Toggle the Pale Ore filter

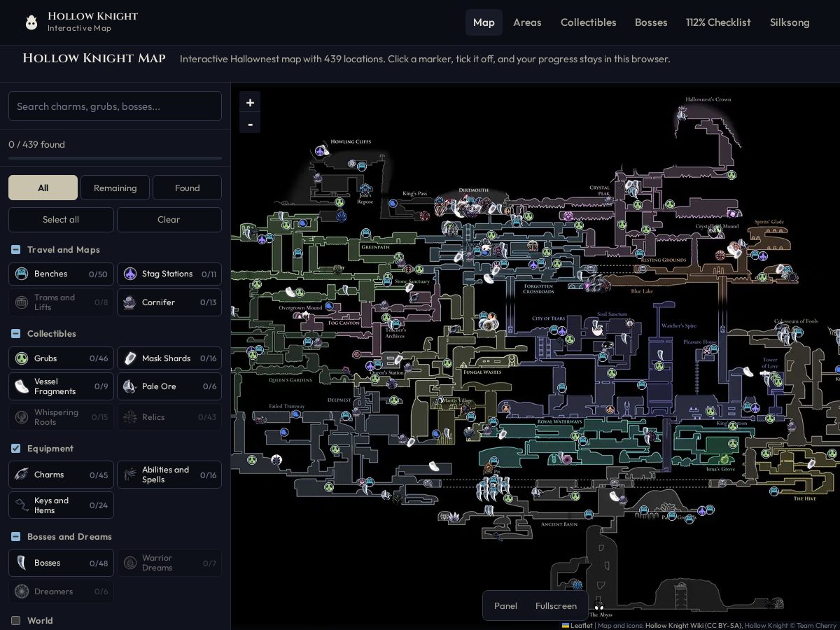[169, 386]
